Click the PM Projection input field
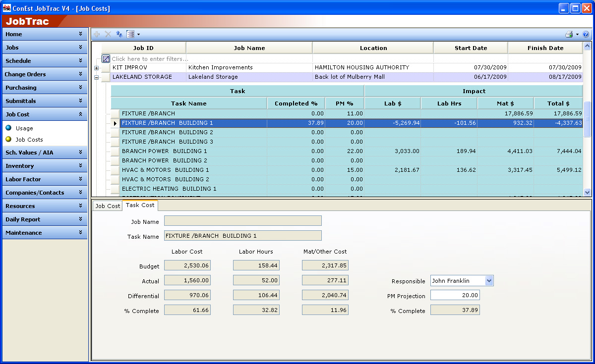The image size is (595, 364). tap(455, 295)
